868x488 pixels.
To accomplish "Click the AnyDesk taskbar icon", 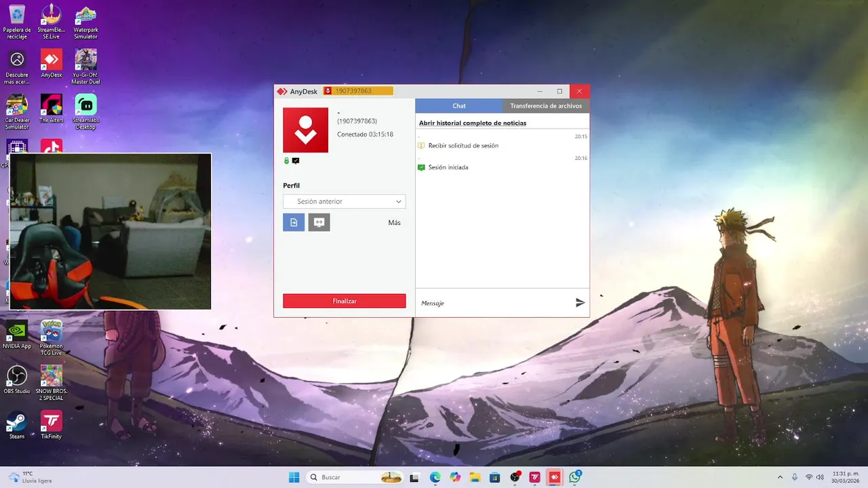I will pos(555,477).
